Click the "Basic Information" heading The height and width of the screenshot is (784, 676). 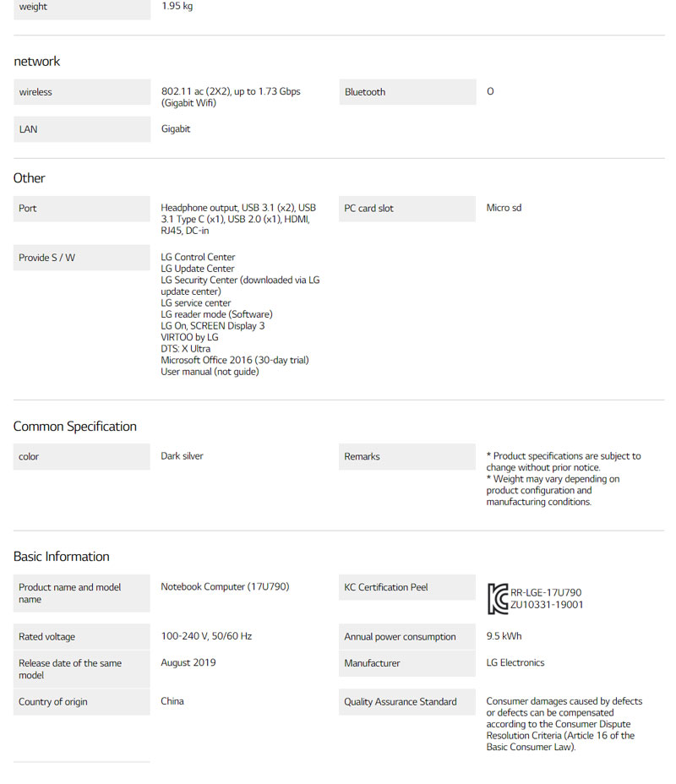click(62, 557)
